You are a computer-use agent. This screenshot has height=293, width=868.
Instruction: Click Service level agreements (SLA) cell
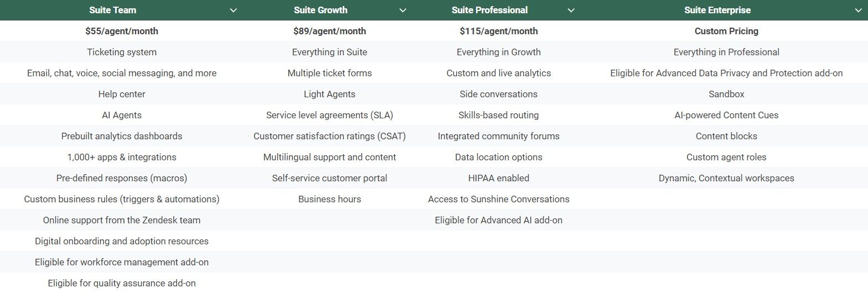pos(329,115)
